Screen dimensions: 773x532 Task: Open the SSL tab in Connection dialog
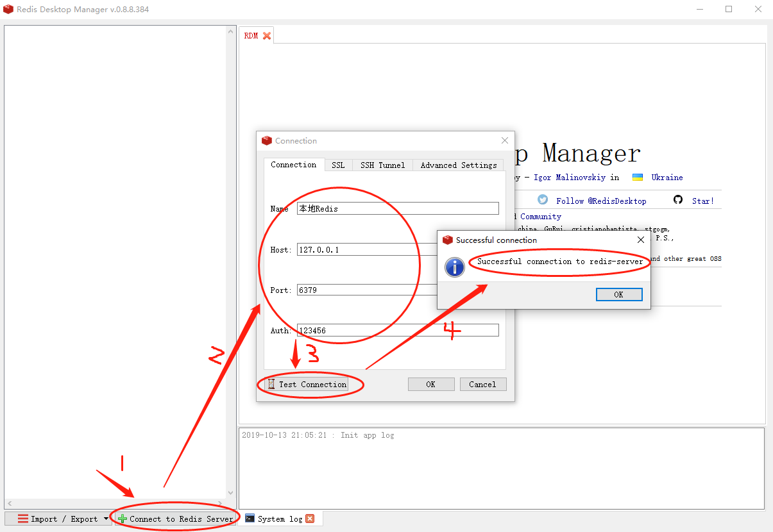[x=338, y=165]
